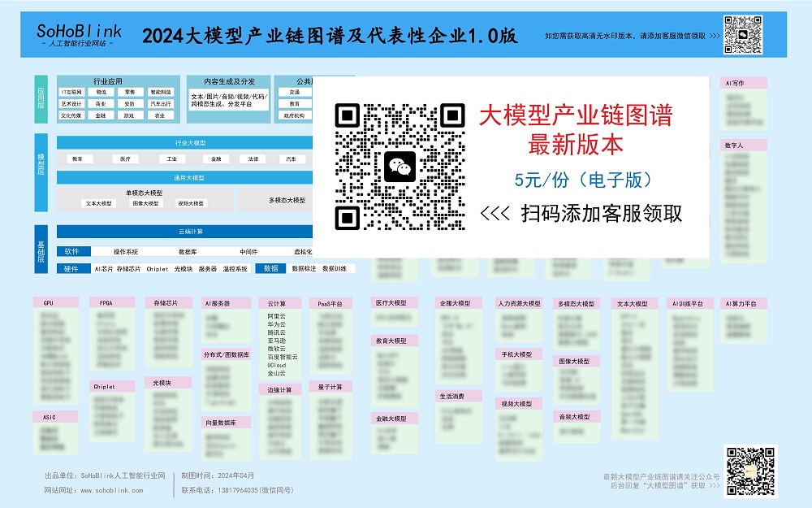This screenshot has width=812, height=508.
Task: Click '中间件' in the software row
Action: (x=248, y=252)
